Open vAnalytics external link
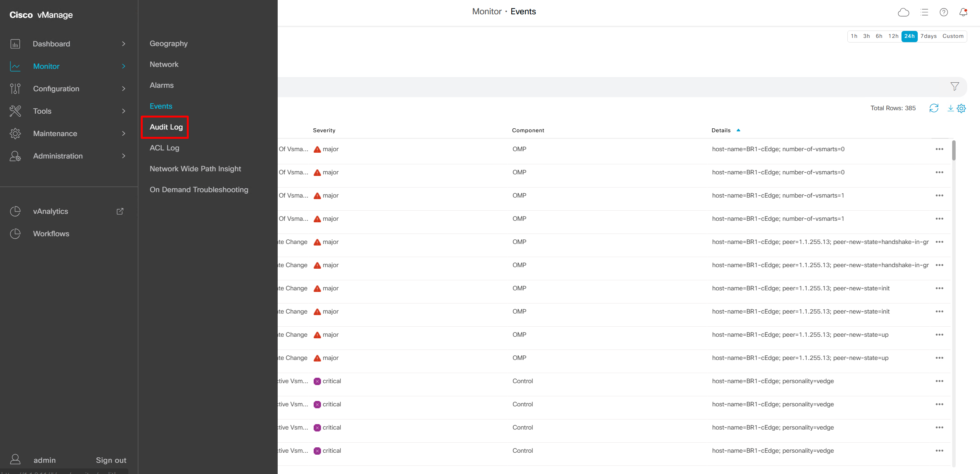This screenshot has height=474, width=980. click(x=120, y=211)
